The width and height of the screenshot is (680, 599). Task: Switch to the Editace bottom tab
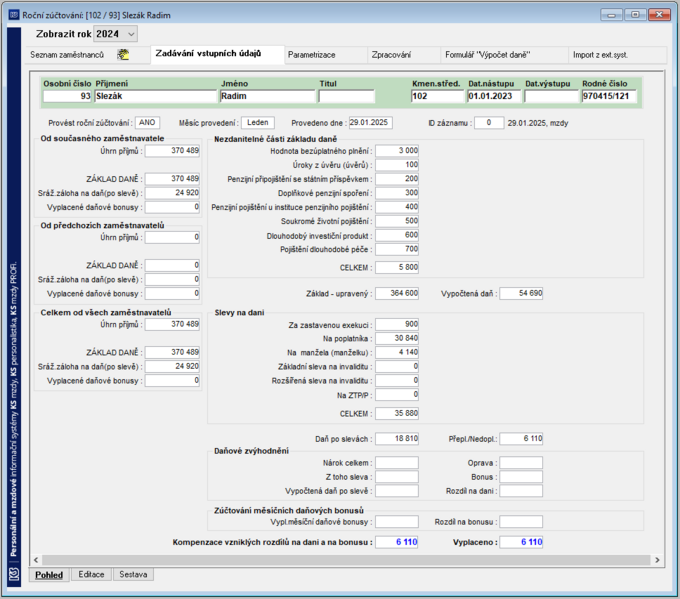91,574
